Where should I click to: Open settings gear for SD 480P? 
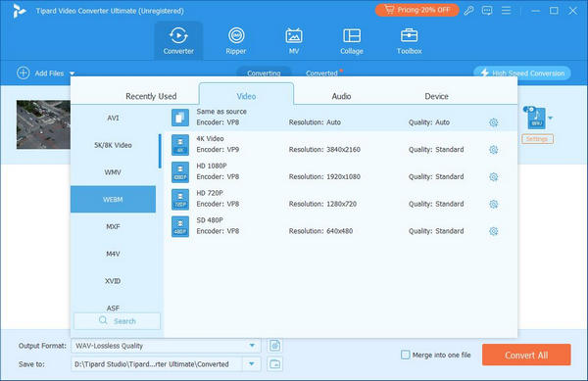coord(494,231)
